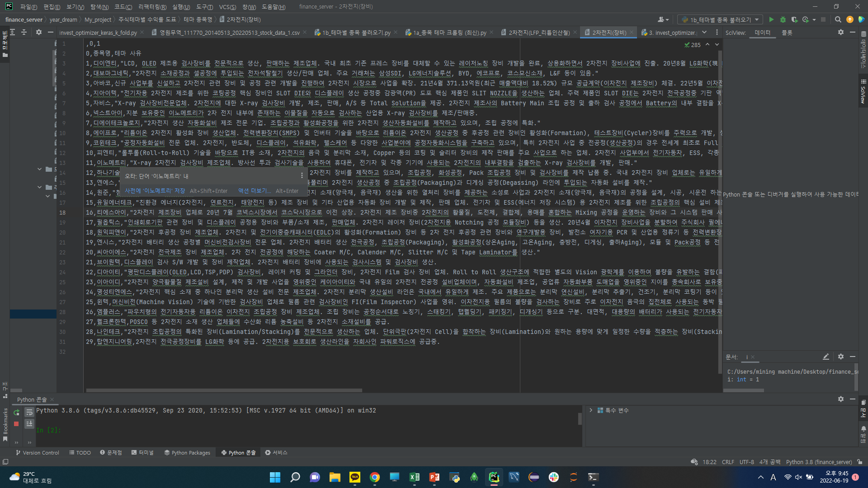Toggle scroll to end in console
868x488 pixels.
29,424
